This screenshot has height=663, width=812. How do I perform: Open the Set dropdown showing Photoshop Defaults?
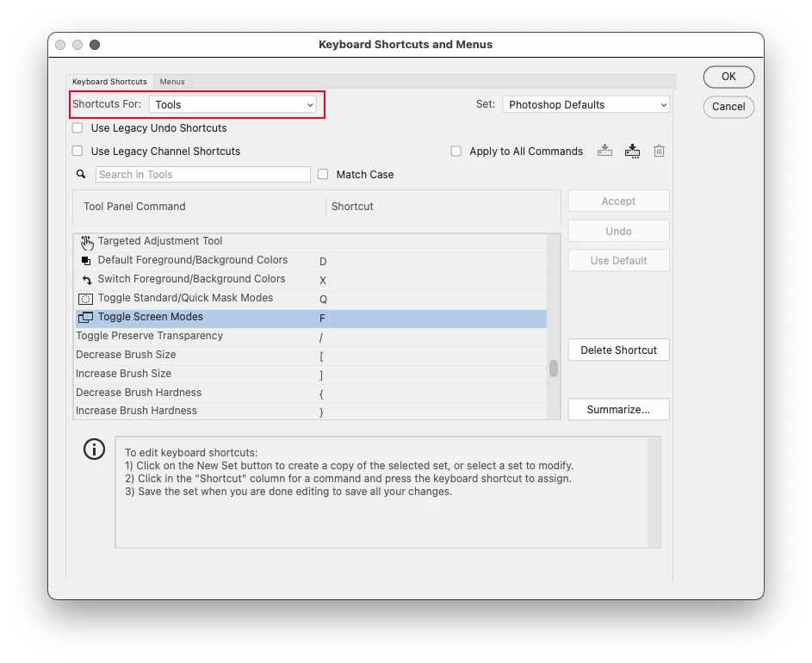tap(586, 105)
